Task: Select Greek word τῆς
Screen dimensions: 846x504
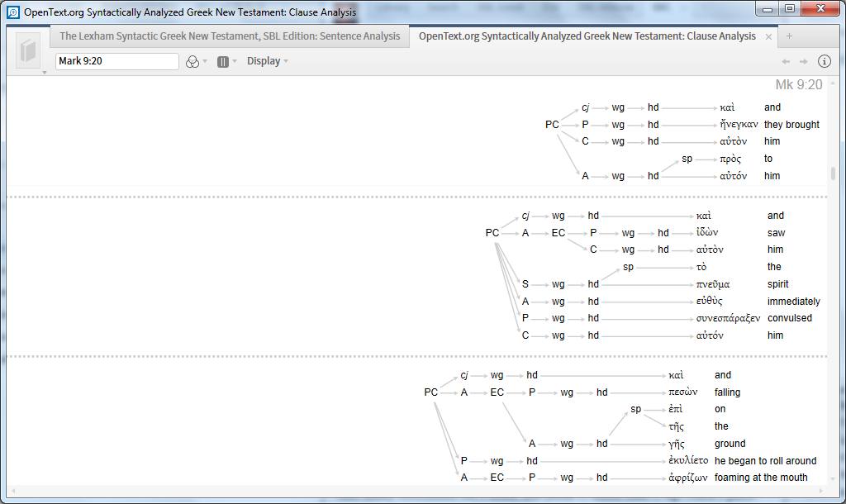Action: [676, 426]
